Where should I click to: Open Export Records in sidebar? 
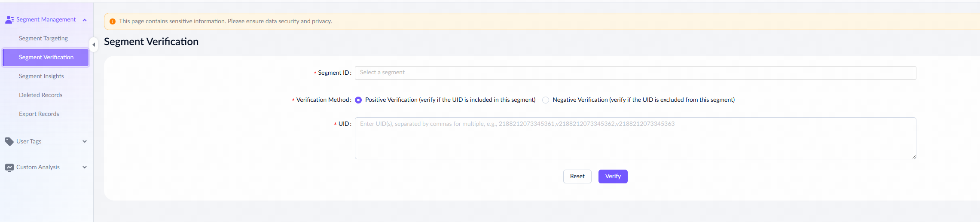click(x=39, y=114)
